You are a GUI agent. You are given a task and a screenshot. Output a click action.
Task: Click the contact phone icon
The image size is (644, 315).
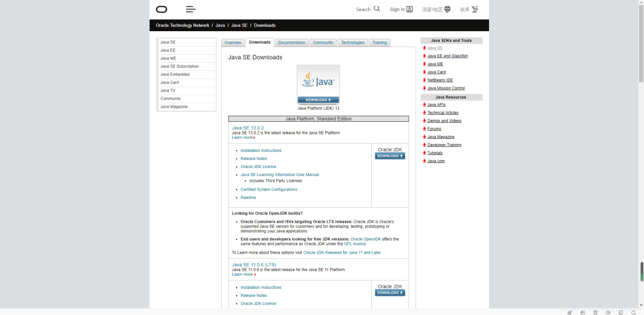click(475, 9)
